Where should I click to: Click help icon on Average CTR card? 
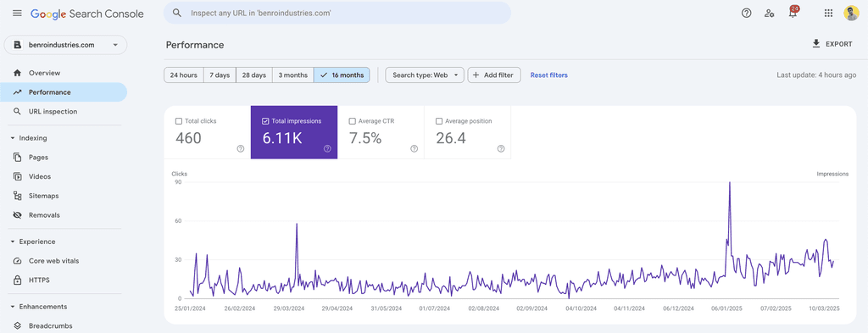click(414, 148)
